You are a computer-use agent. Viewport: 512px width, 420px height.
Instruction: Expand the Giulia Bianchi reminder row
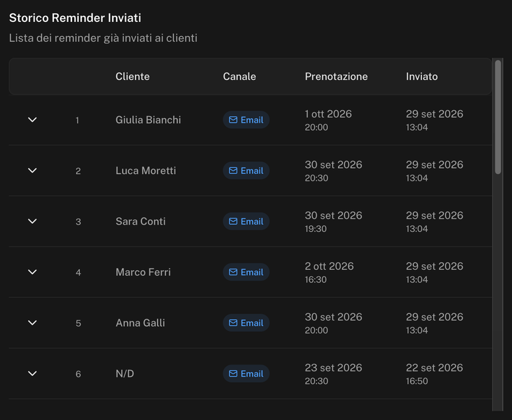[32, 120]
